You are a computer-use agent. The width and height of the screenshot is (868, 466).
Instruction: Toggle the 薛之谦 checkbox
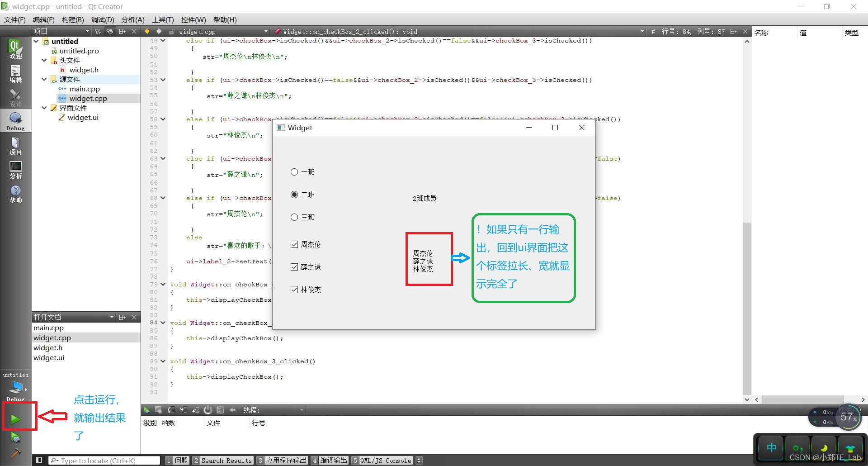tap(294, 266)
